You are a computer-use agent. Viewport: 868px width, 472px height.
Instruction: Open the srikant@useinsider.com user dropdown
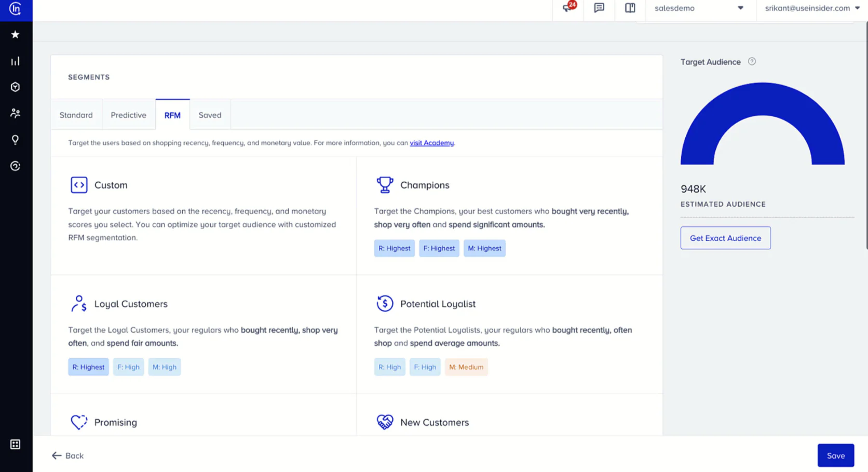(811, 8)
